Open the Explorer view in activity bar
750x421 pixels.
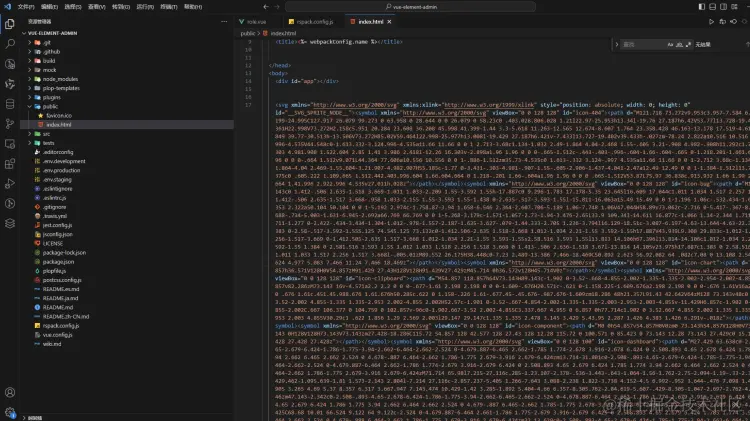tap(10, 24)
